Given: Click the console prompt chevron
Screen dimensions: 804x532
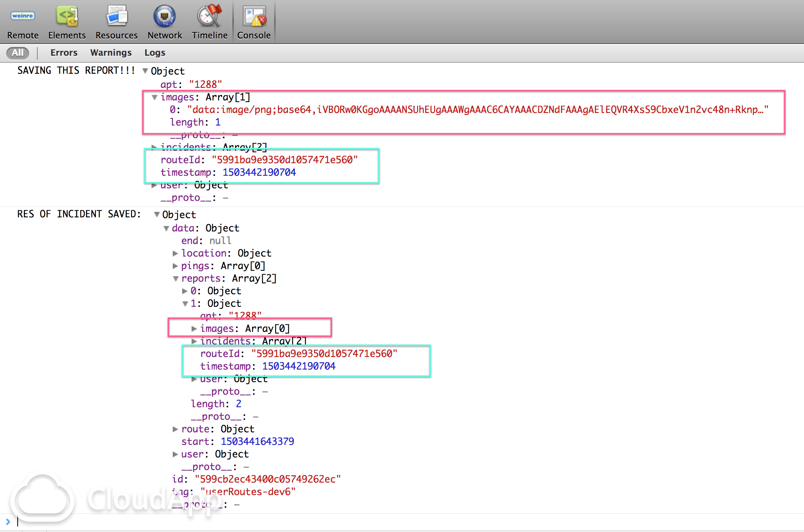Looking at the screenshot, I should pyautogui.click(x=8, y=522).
